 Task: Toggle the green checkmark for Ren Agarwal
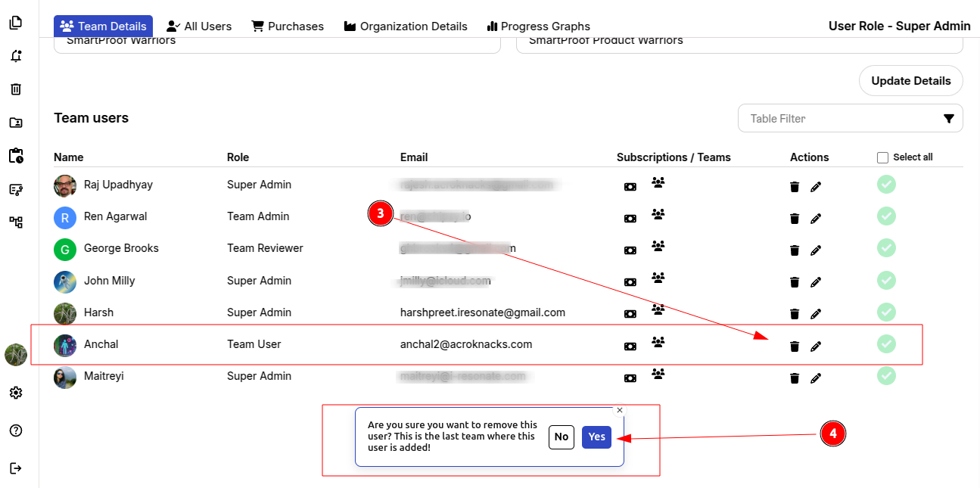(x=886, y=216)
